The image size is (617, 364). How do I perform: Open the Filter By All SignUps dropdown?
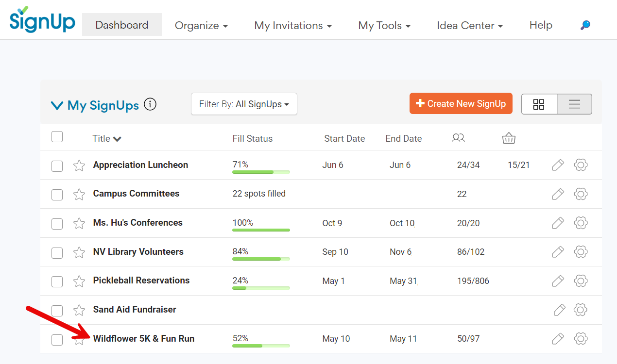[244, 104]
